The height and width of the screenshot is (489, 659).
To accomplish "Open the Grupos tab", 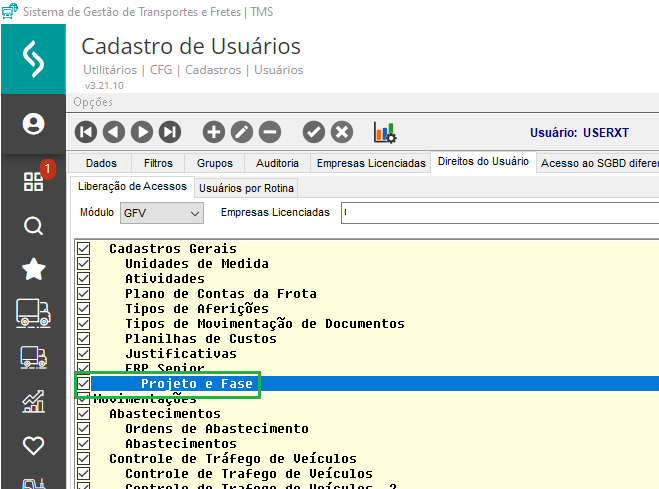I will pos(214,163).
